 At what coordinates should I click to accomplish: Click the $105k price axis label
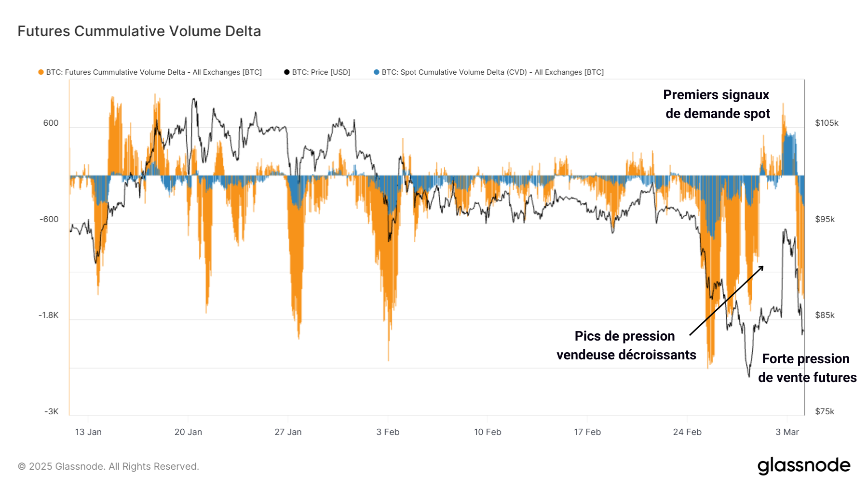pos(827,123)
